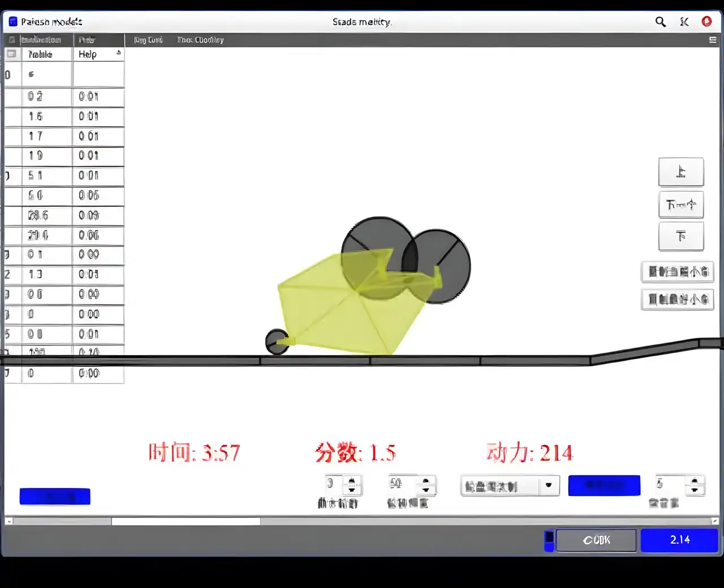Click the largest grey wheel of the vehicle
The height and width of the screenshot is (588, 724).
[379, 258]
